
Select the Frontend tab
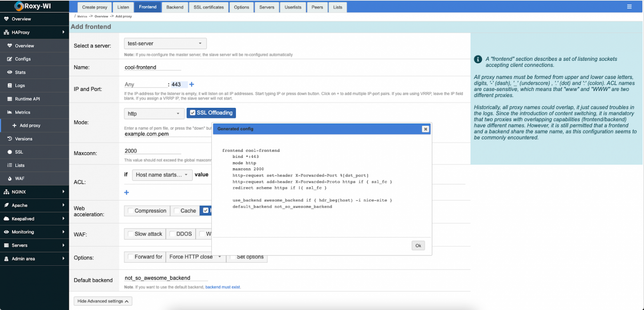[148, 7]
